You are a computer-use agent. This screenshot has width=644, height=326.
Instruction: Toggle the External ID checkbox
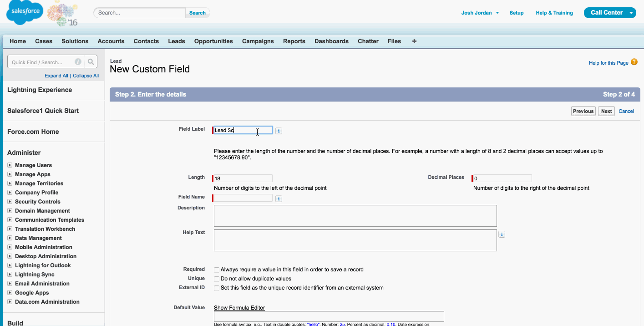(217, 288)
